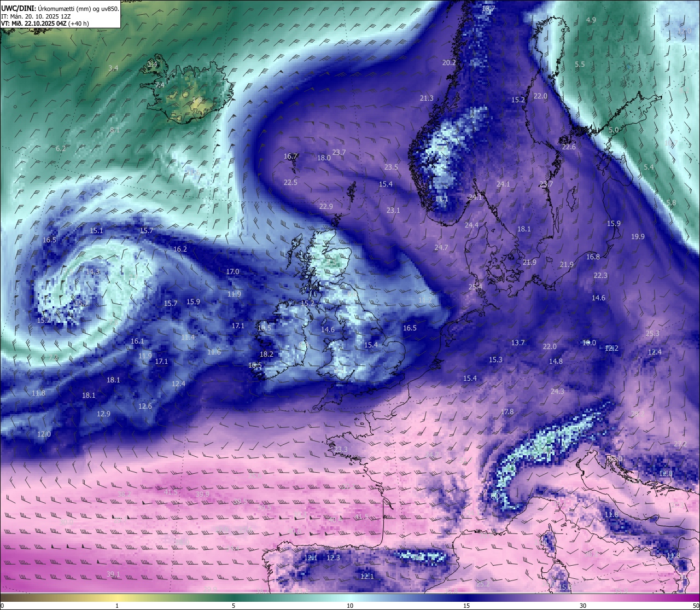
Task: Click the map value 11.4
Action: click(x=188, y=337)
